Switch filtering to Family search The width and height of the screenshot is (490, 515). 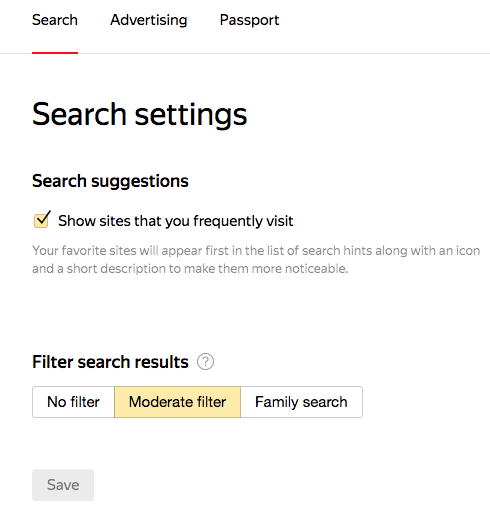[x=301, y=402]
